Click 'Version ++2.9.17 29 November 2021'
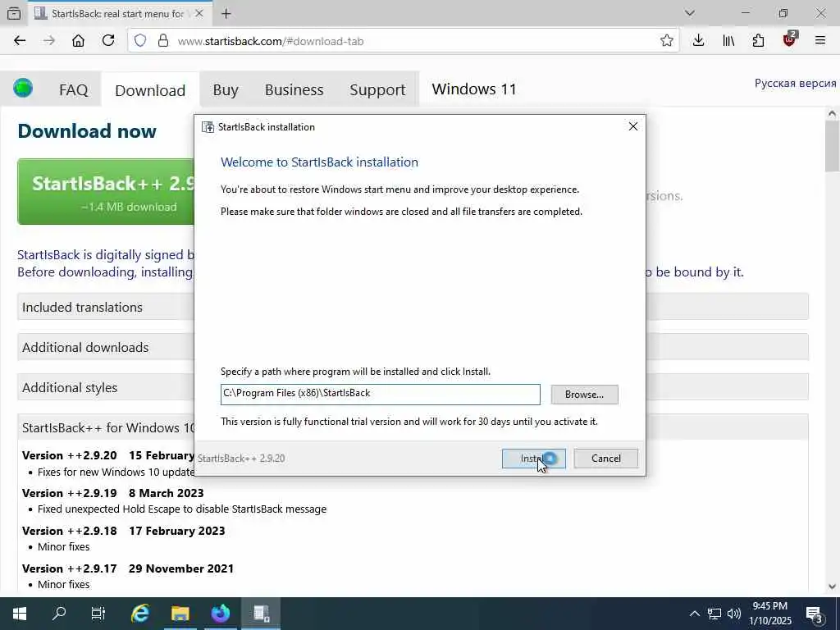The width and height of the screenshot is (840, 630). click(128, 568)
